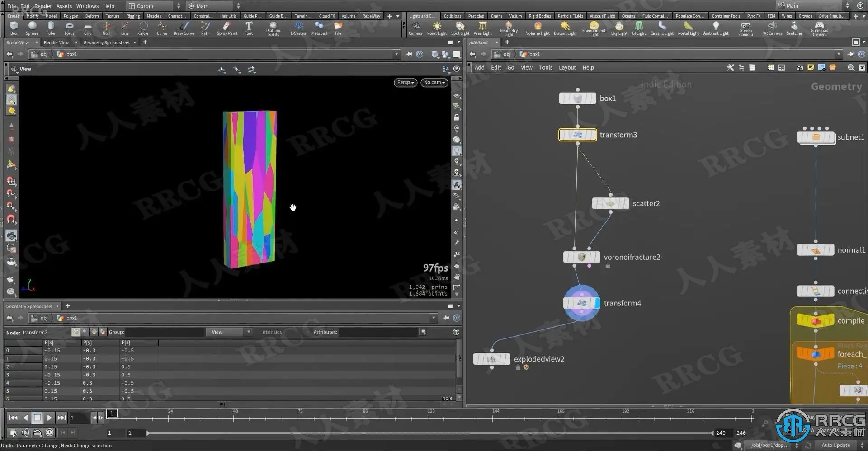Image resolution: width=868 pixels, height=451 pixels.
Task: Open the network editor Tools menu
Action: pyautogui.click(x=546, y=67)
